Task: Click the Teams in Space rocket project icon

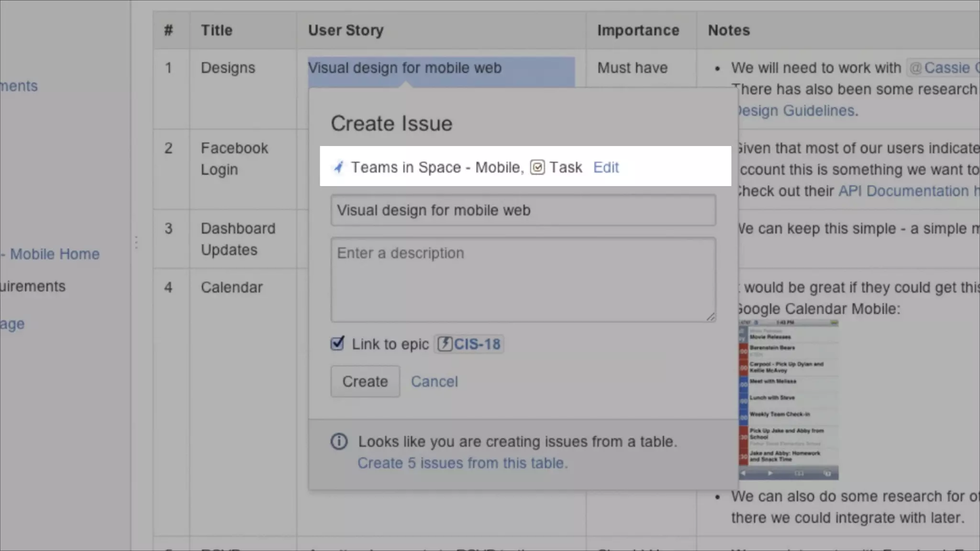Action: click(x=338, y=167)
